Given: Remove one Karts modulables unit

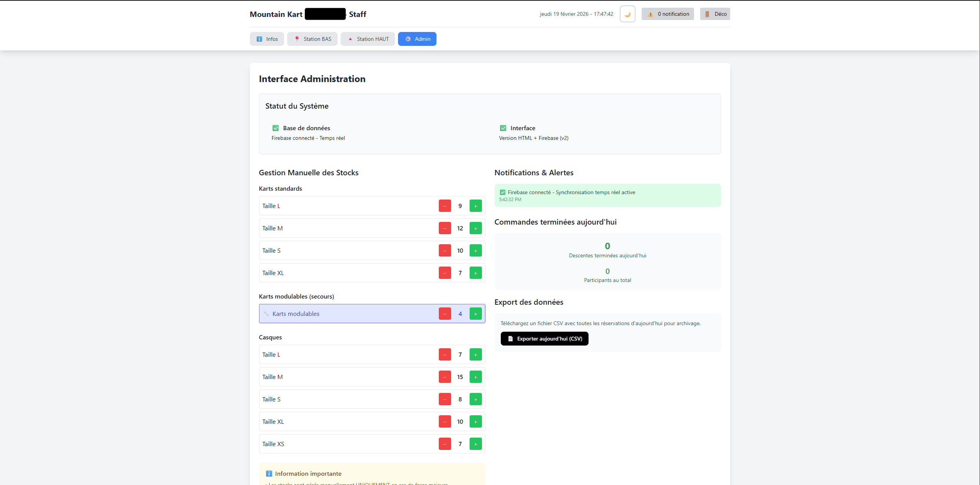Looking at the screenshot, I should (x=445, y=314).
